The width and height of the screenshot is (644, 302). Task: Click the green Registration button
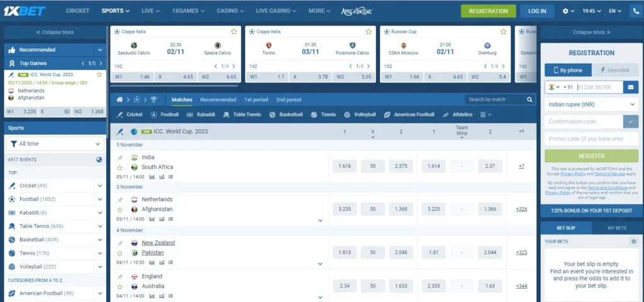pos(488,11)
